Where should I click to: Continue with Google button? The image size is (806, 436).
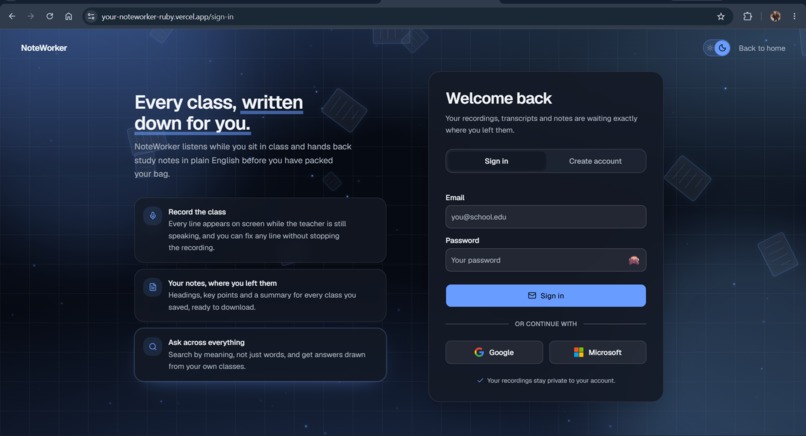point(494,352)
